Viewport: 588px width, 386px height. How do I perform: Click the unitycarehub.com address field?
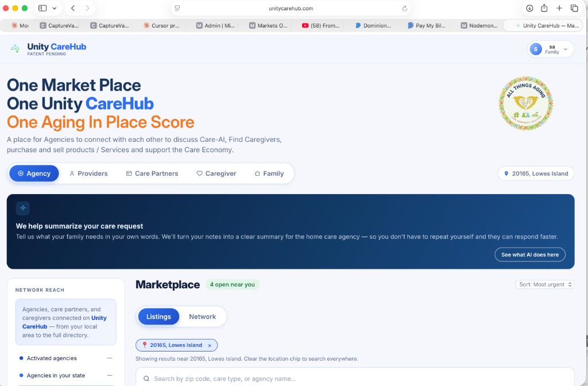click(x=291, y=8)
